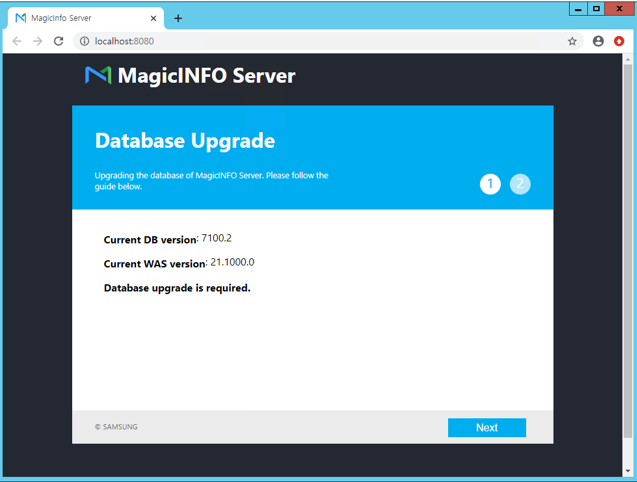The height and width of the screenshot is (482, 637).
Task: Bookmark this page with the star icon
Action: click(x=572, y=41)
